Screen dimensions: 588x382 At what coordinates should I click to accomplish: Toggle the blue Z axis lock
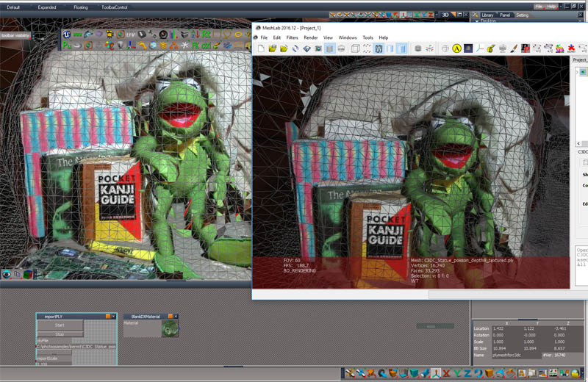[467, 373]
